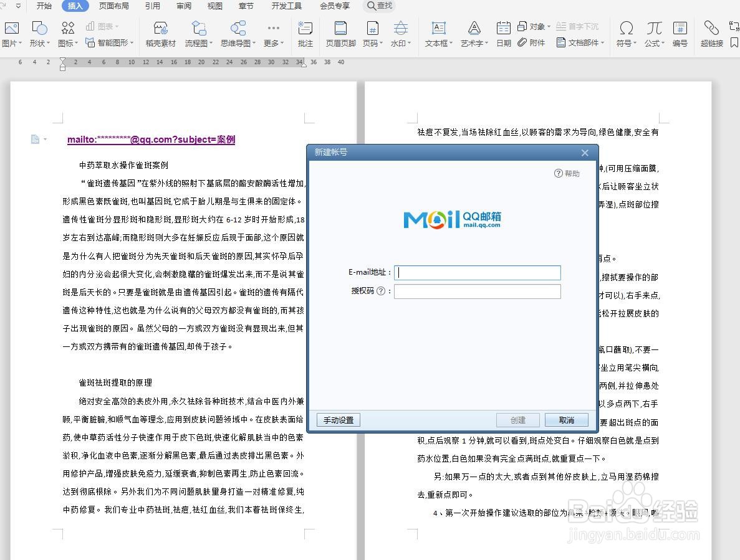Open the mailto qq.com hyperlink
The width and height of the screenshot is (740, 560).
click(x=151, y=139)
